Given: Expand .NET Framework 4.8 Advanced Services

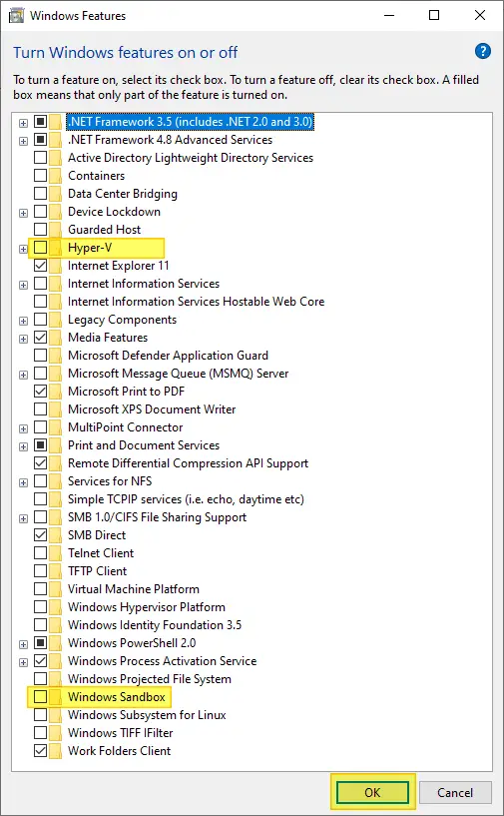Looking at the screenshot, I should [23, 141].
